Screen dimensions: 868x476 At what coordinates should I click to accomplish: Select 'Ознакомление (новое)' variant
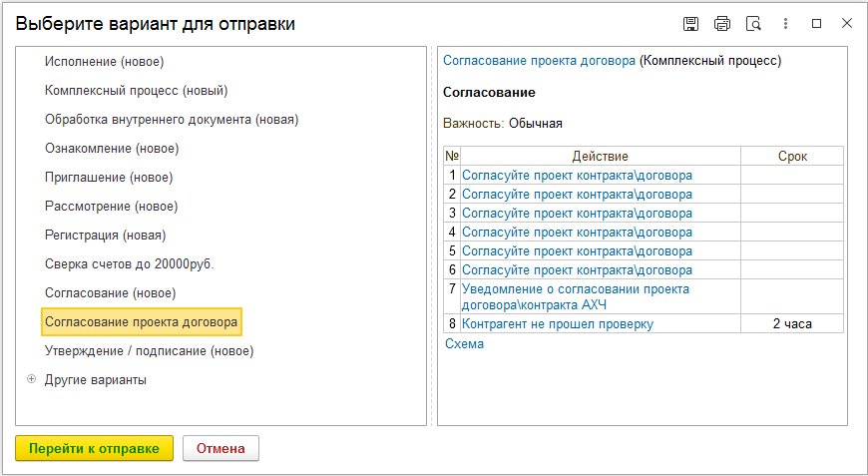point(112,149)
